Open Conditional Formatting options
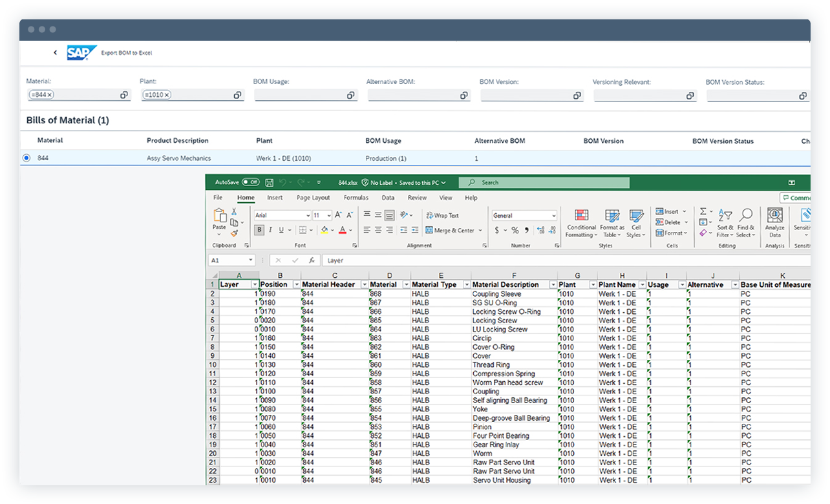 coord(581,222)
